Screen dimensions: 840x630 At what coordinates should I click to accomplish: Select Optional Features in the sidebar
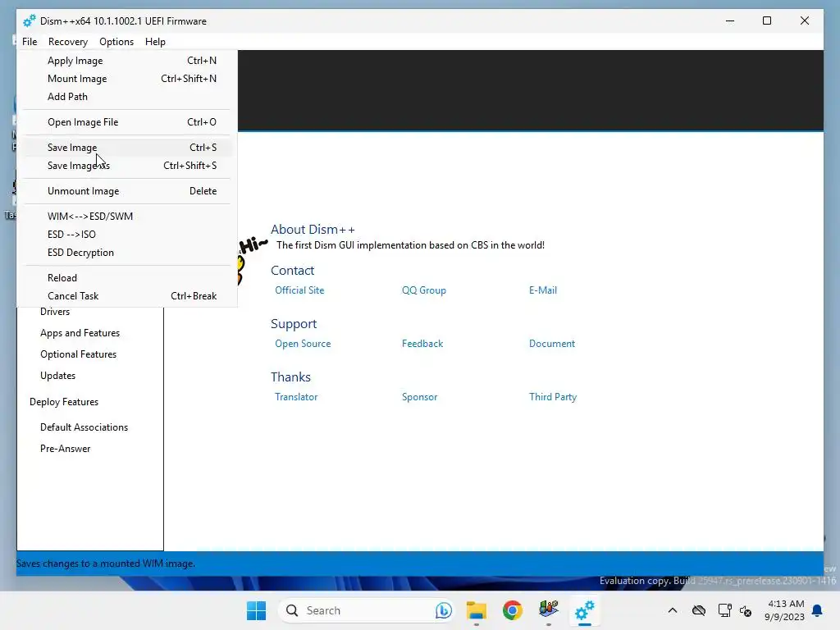click(x=78, y=354)
